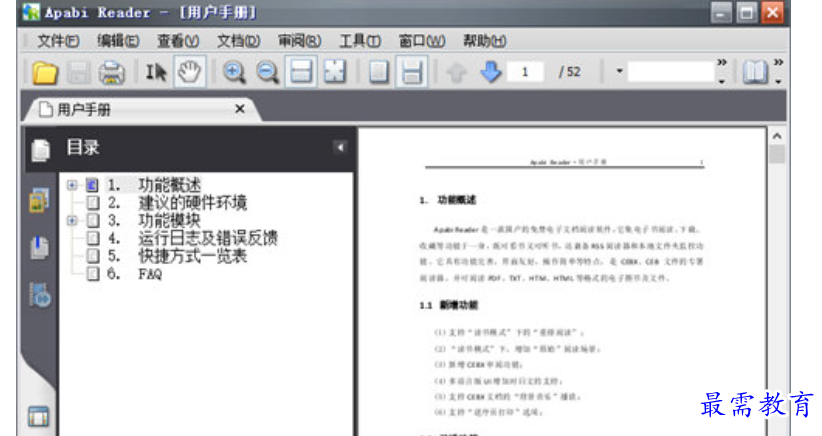822x436 pixels.
Task: Click the page number input field
Action: 525,72
